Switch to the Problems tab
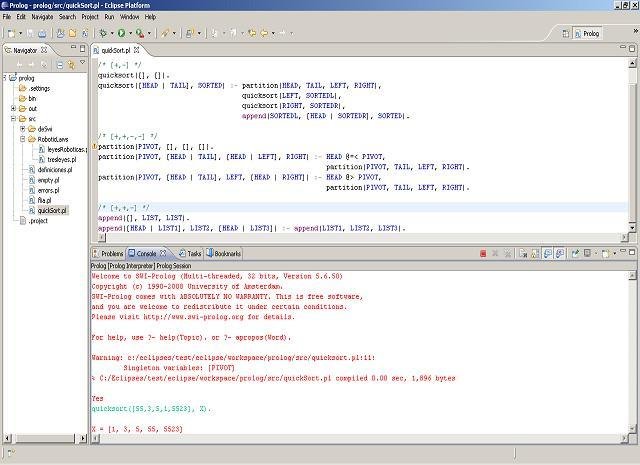This screenshot has width=640, height=465. (108, 254)
